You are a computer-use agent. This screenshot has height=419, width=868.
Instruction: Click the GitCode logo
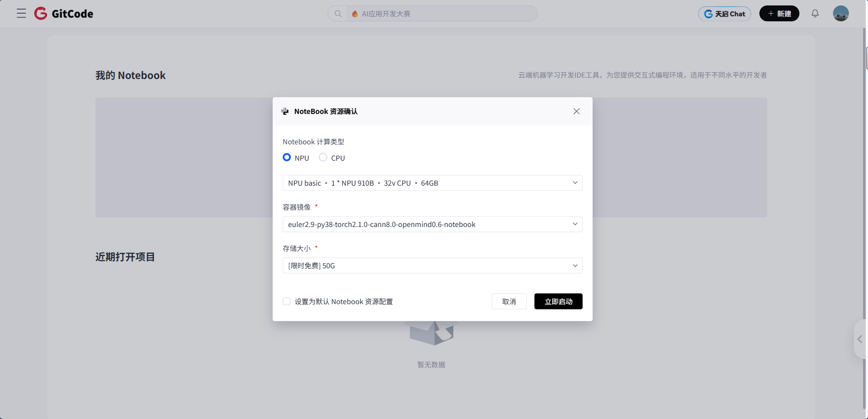tap(64, 14)
